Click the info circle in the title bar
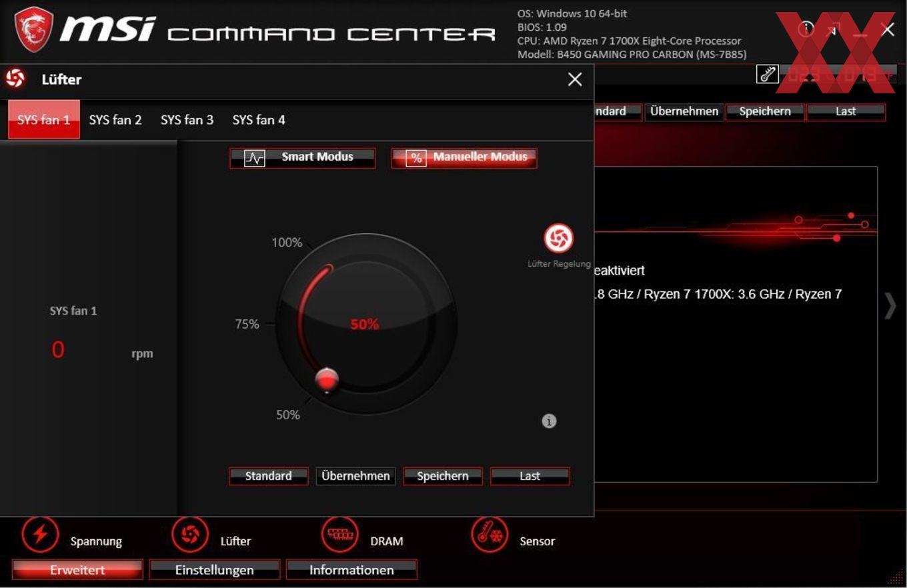This screenshot has width=907, height=588. tap(806, 29)
